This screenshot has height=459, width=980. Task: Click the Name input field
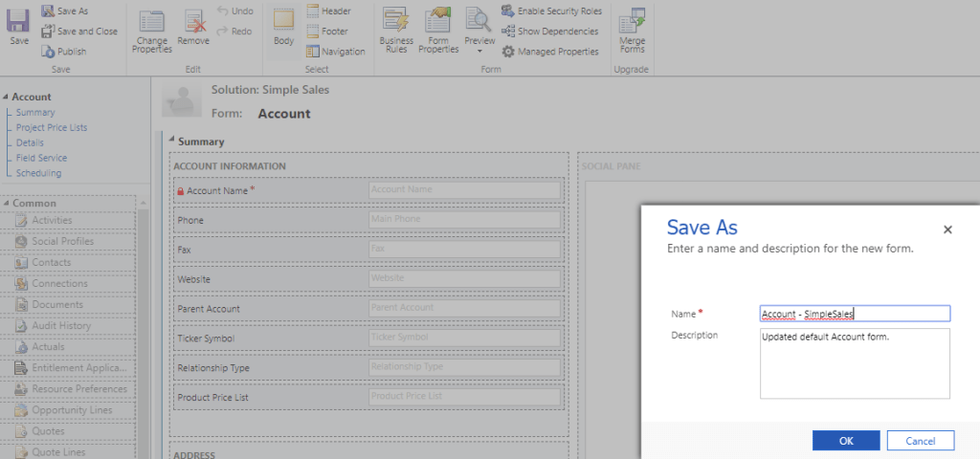point(854,314)
